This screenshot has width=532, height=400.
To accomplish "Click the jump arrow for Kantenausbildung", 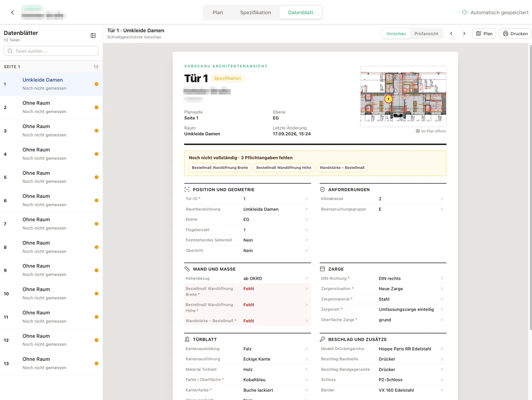I will coord(306,349).
